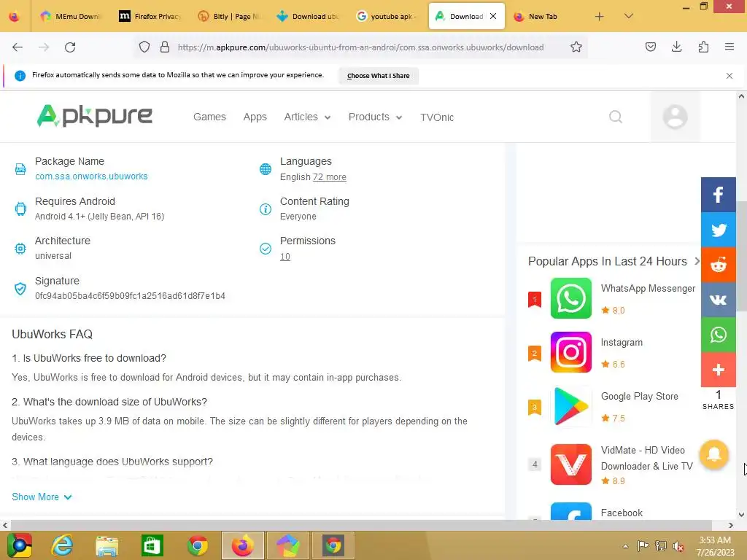The width and height of the screenshot is (747, 560).
Task: Switch to the Download ubuntu tab
Action: point(308,16)
